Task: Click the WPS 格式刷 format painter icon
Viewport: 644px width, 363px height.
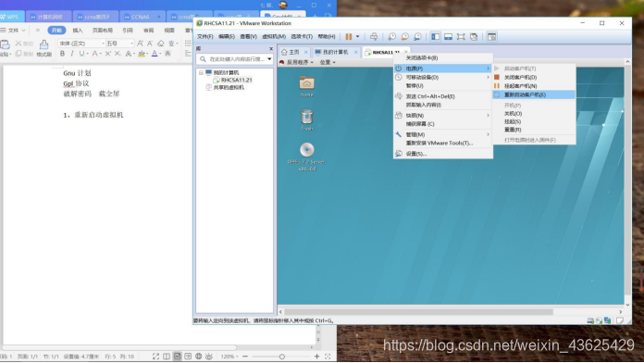Action: (43, 48)
